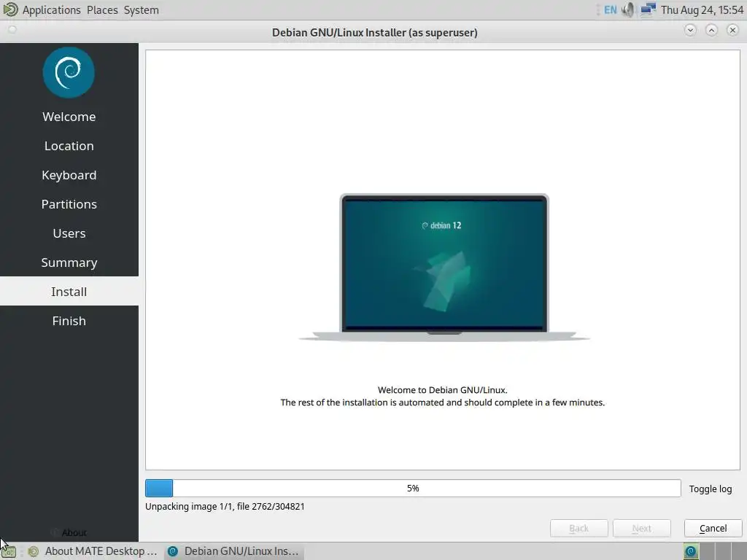Open the volume speaker icon in tray

(628, 9)
